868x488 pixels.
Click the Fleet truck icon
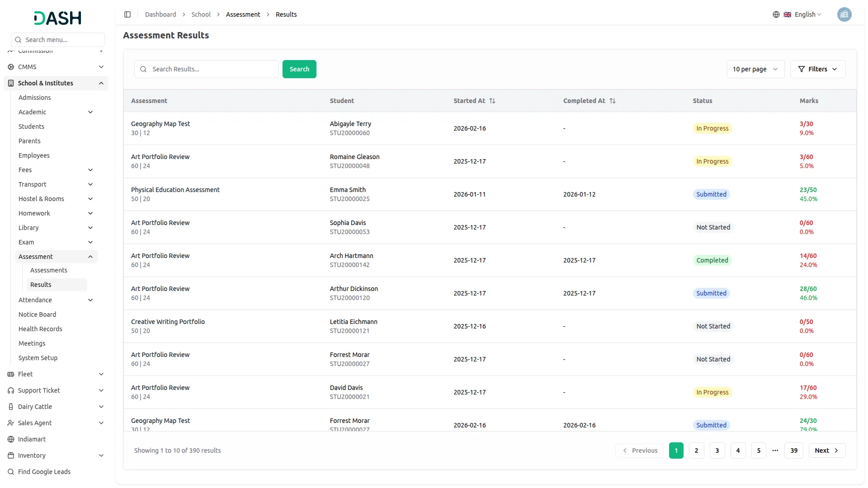(11, 374)
